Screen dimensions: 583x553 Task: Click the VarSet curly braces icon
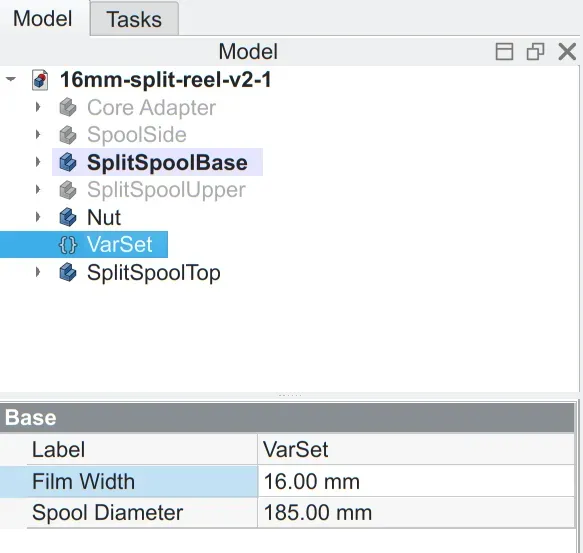coord(68,245)
